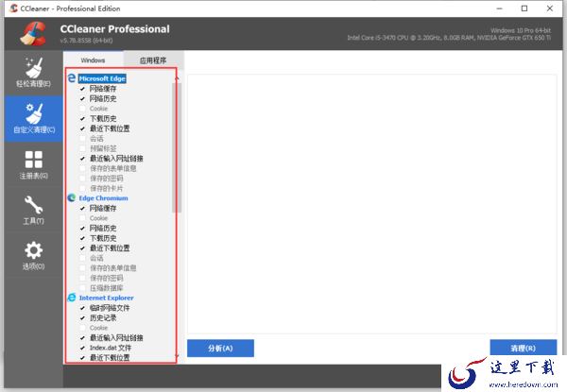
Task: Uncheck 最近下载位置 under Microsoft Edge
Action: [x=82, y=128]
